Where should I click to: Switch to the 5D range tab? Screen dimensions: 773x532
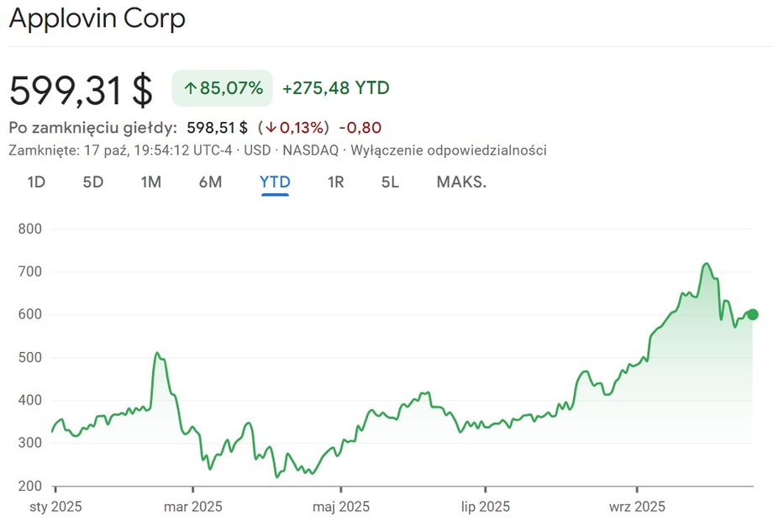[92, 181]
